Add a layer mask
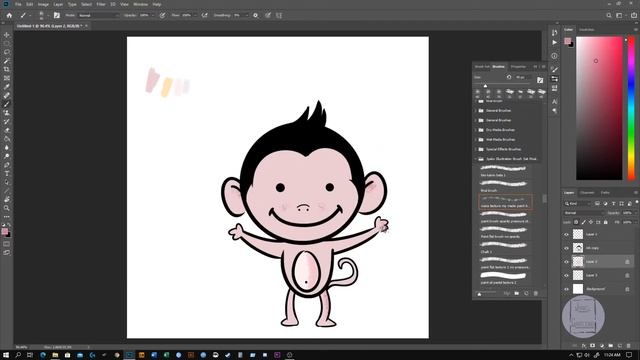The height and width of the screenshot is (360, 640). pos(593,346)
